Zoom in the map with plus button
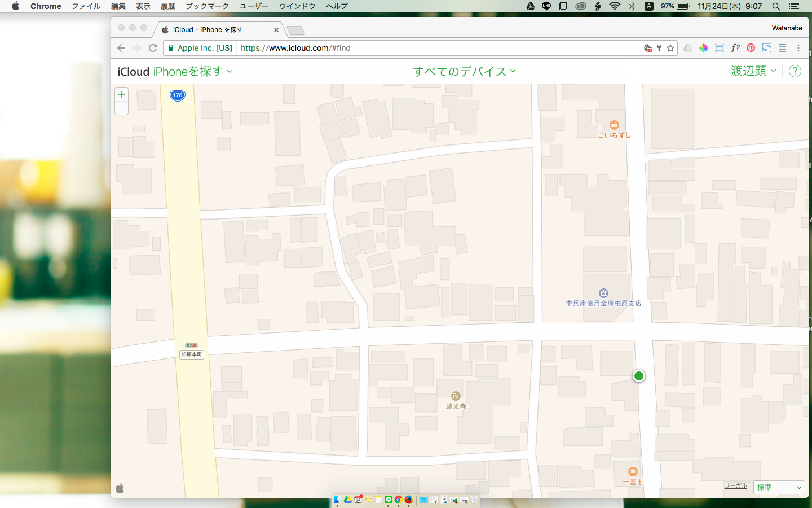This screenshot has height=508, width=812. (121, 95)
